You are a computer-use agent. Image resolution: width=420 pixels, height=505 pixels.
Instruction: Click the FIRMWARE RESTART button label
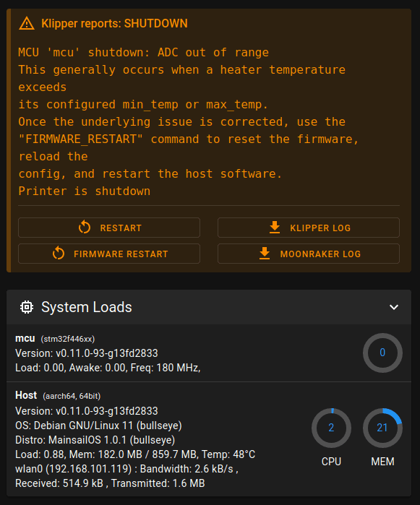pyautogui.click(x=121, y=254)
